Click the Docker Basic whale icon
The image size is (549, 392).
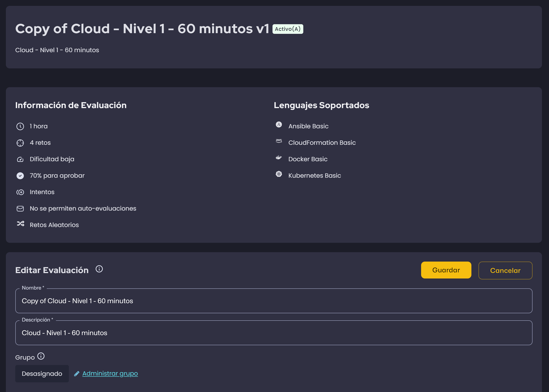point(279,157)
